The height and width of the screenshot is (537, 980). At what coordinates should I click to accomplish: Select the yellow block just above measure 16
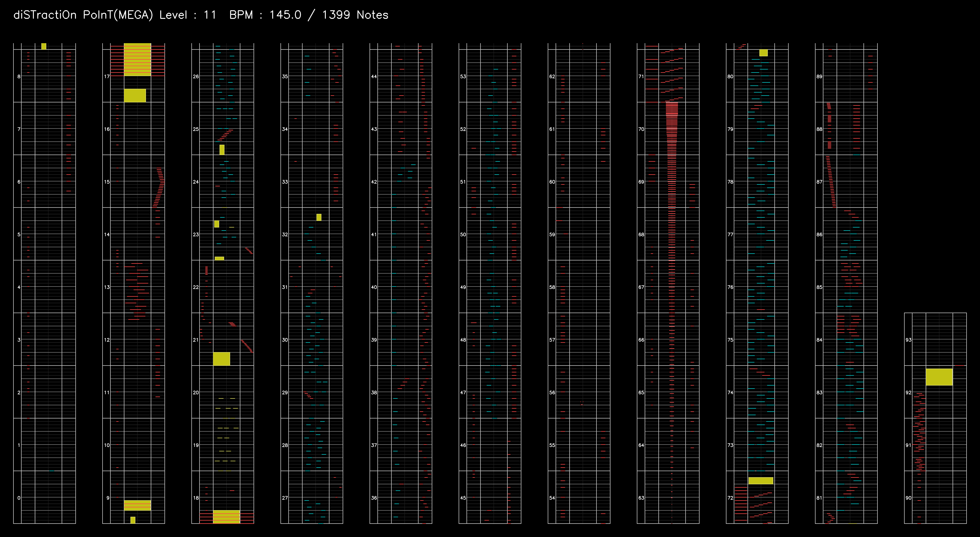[135, 95]
